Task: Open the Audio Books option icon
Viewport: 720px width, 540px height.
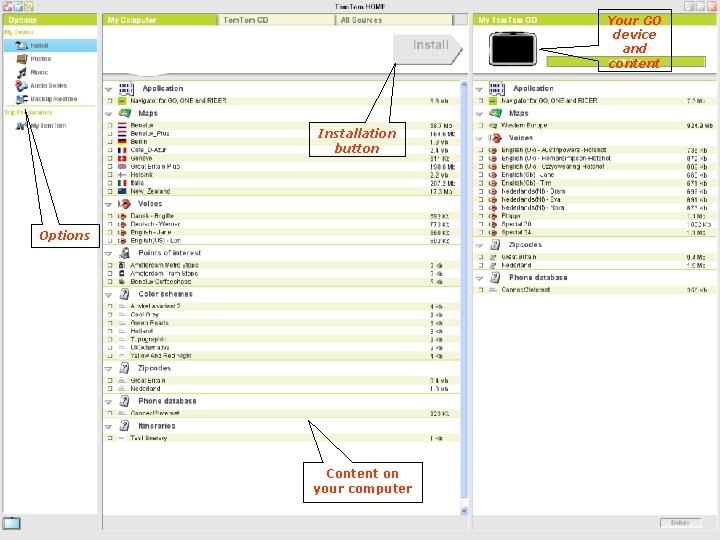Action: [x=22, y=85]
